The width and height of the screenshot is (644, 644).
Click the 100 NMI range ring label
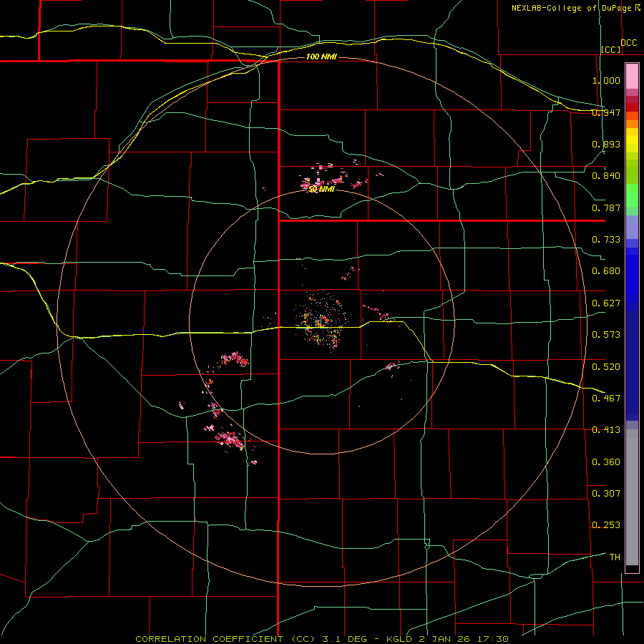[321, 57]
